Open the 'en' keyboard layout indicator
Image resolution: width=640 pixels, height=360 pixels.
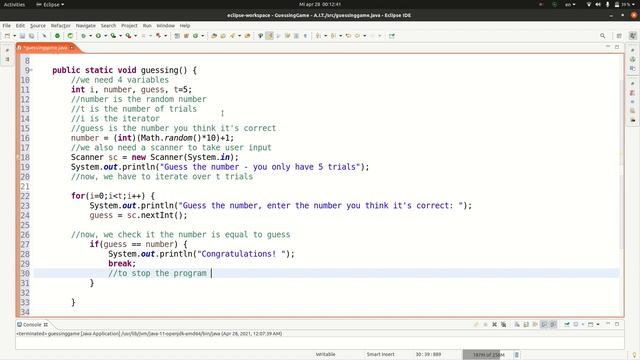(570, 4)
